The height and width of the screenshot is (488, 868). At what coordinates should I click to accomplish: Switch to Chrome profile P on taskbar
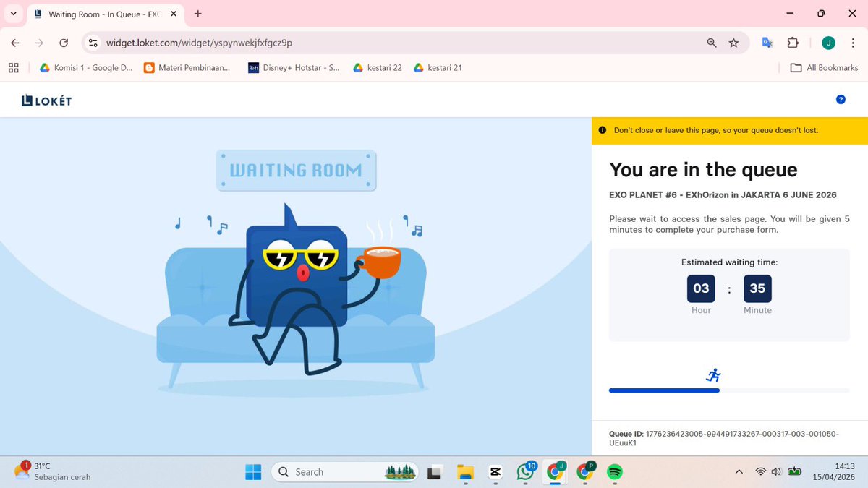[585, 472]
